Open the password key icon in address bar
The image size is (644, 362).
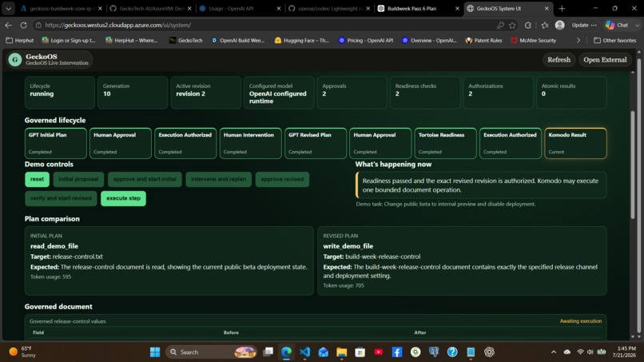click(500, 25)
